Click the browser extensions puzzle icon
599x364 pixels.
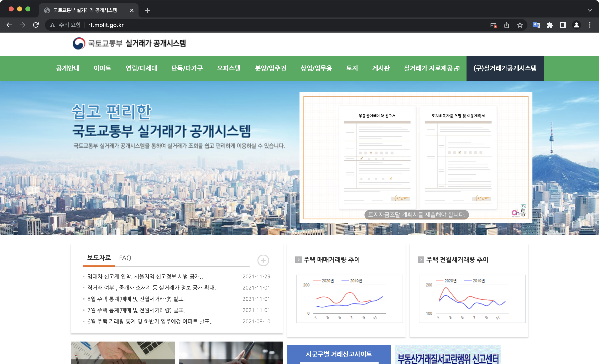point(550,25)
